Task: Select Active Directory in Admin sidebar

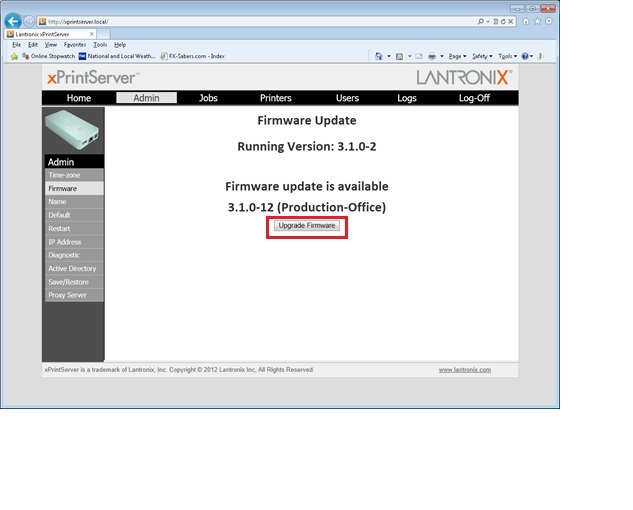Action: click(72, 269)
